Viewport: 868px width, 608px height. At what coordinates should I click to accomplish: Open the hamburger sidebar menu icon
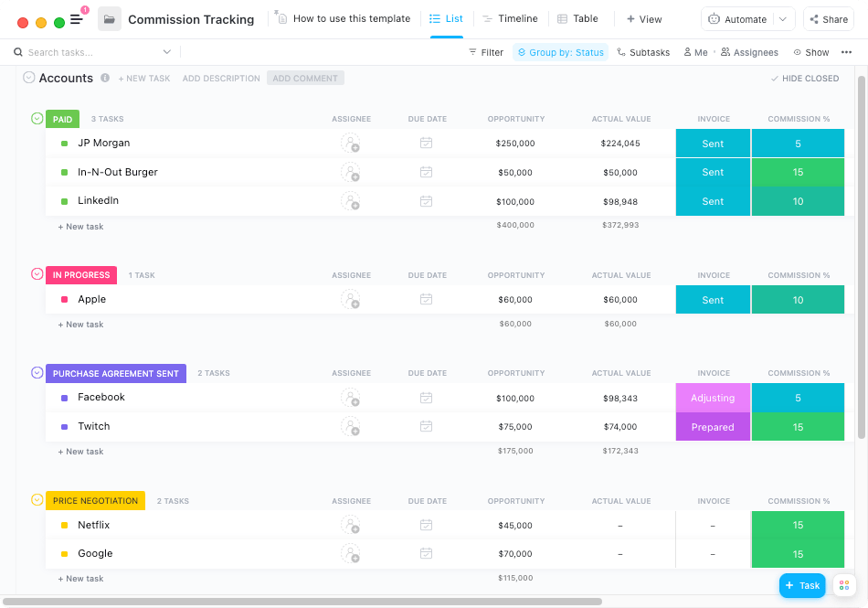point(77,19)
